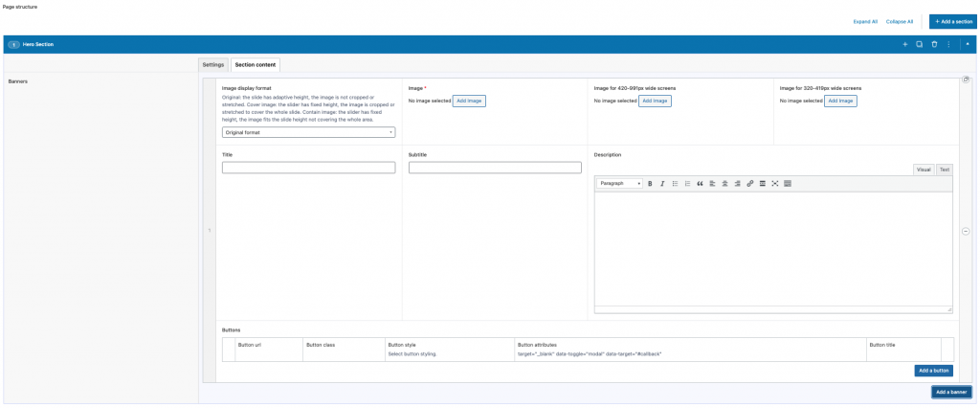Click the plus icon in Hero Section header

(x=904, y=44)
